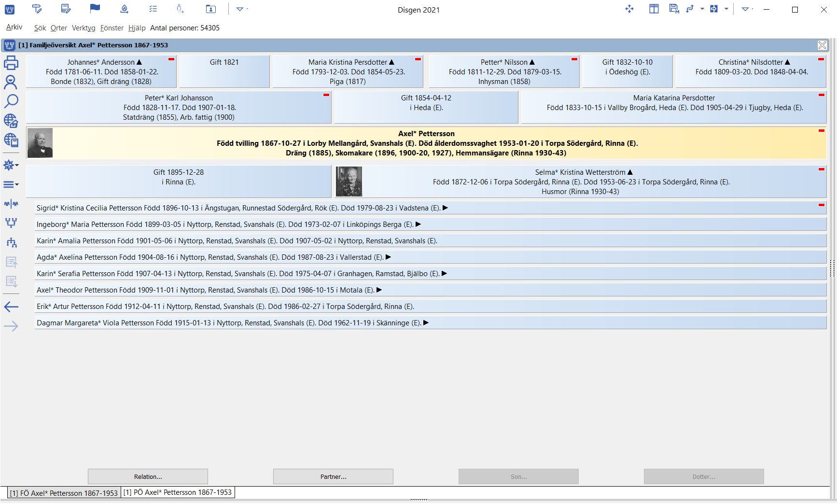The image size is (837, 504).
Task: Click the paint roller with pencil icon
Action: coord(37,9)
